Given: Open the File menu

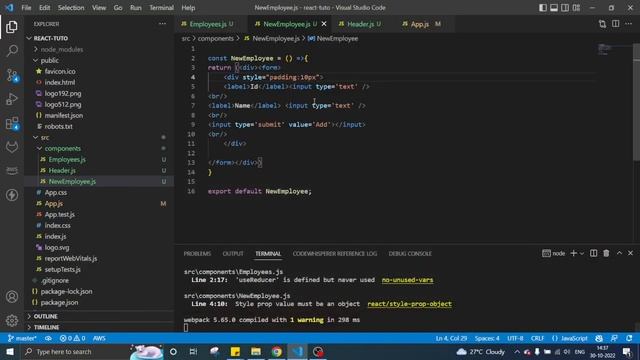Looking at the screenshot, I should [x=26, y=8].
